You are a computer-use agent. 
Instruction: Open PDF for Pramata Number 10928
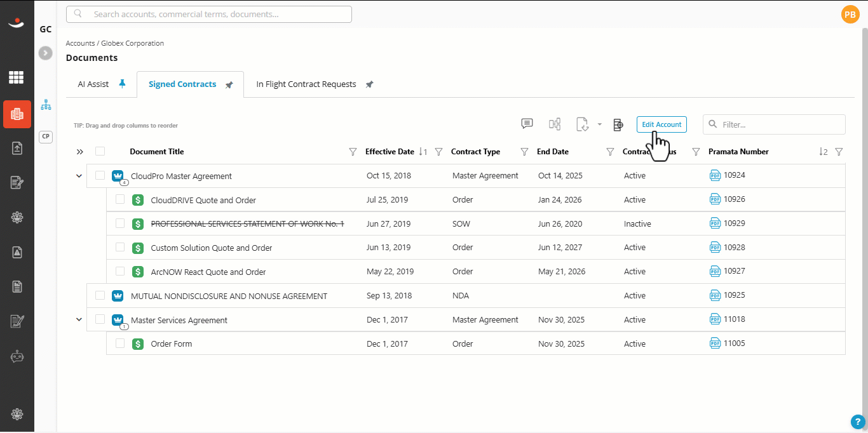[x=715, y=247]
